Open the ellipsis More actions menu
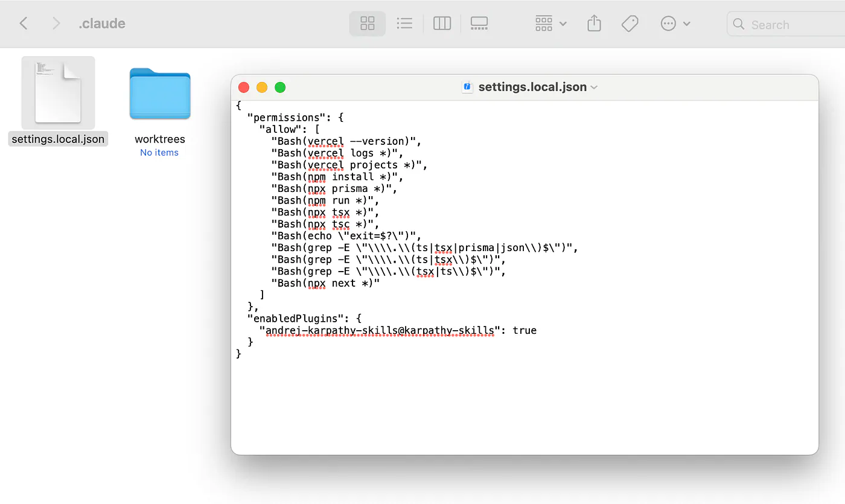This screenshot has width=845, height=504. [x=675, y=24]
